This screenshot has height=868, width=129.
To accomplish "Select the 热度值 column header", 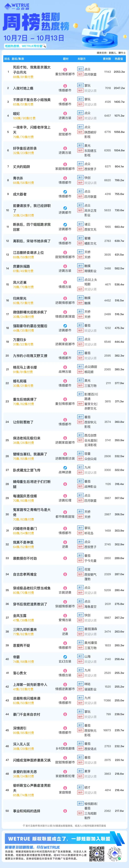I will (x=119, y=59).
